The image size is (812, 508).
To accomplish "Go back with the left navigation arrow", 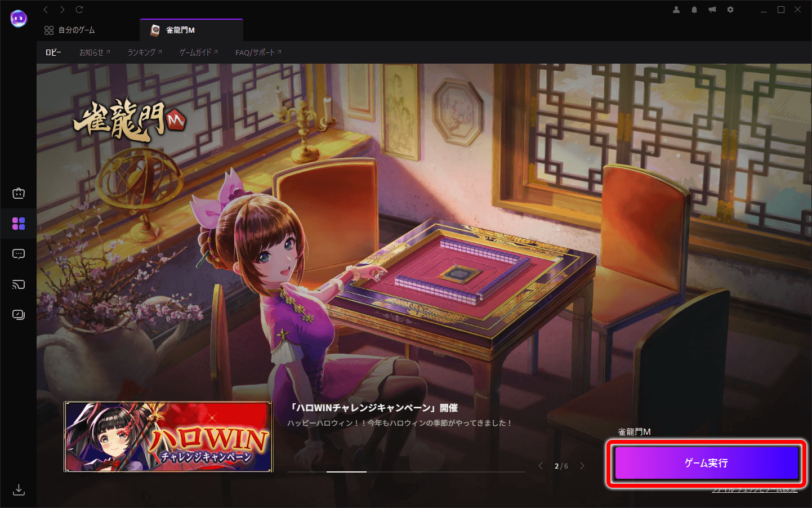I will [x=46, y=10].
